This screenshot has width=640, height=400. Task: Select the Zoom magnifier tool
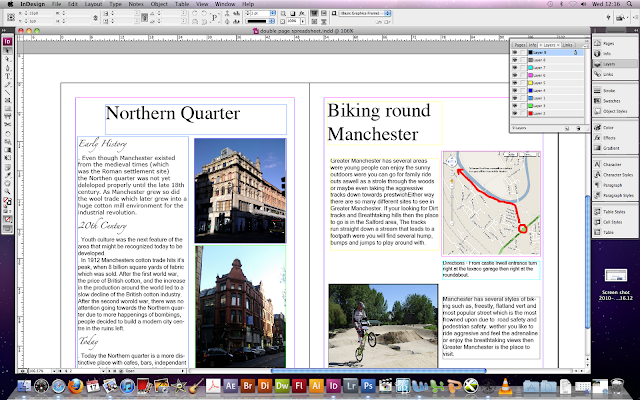[x=7, y=191]
